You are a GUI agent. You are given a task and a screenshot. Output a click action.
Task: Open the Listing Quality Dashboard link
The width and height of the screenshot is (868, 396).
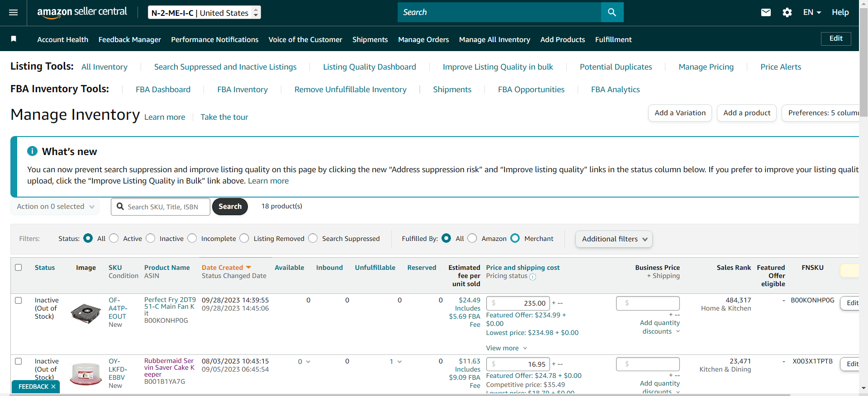click(370, 67)
